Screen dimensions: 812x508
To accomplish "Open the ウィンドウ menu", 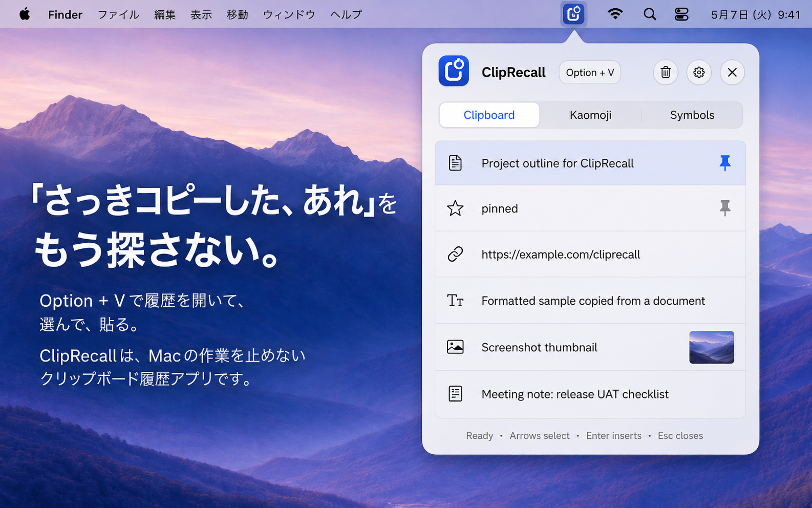I will 289,15.
